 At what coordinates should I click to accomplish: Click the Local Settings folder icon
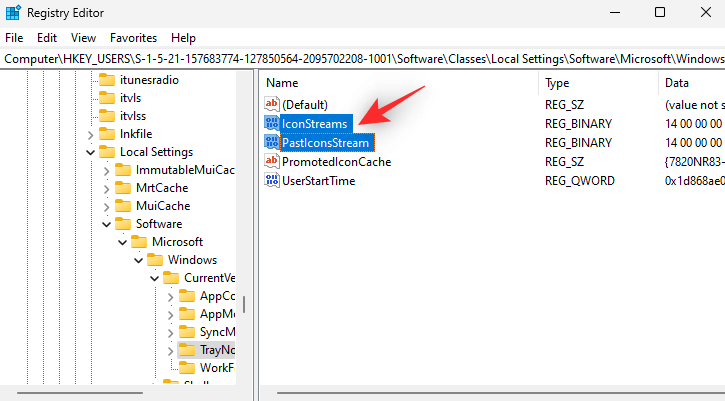(x=107, y=152)
